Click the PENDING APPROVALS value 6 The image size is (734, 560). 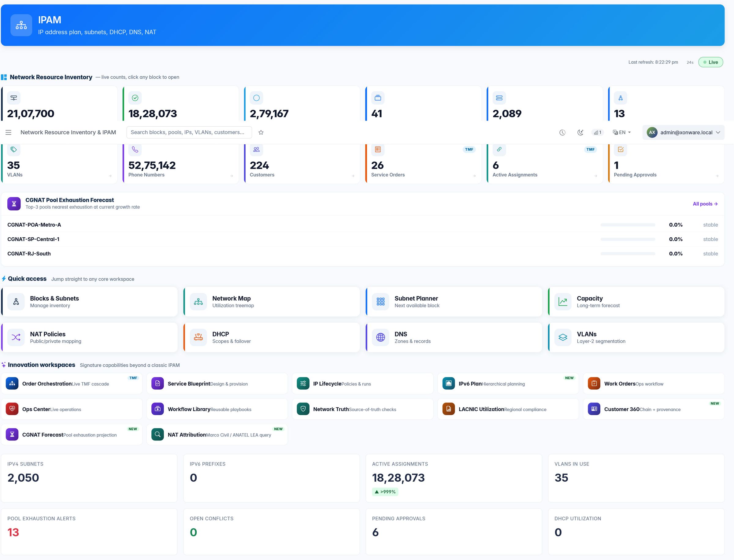point(375,532)
